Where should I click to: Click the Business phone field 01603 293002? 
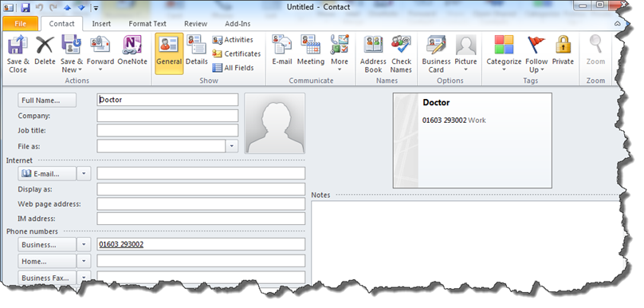(x=201, y=244)
